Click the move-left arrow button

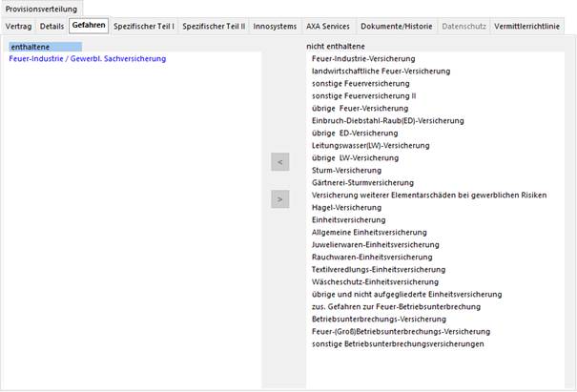coord(280,162)
